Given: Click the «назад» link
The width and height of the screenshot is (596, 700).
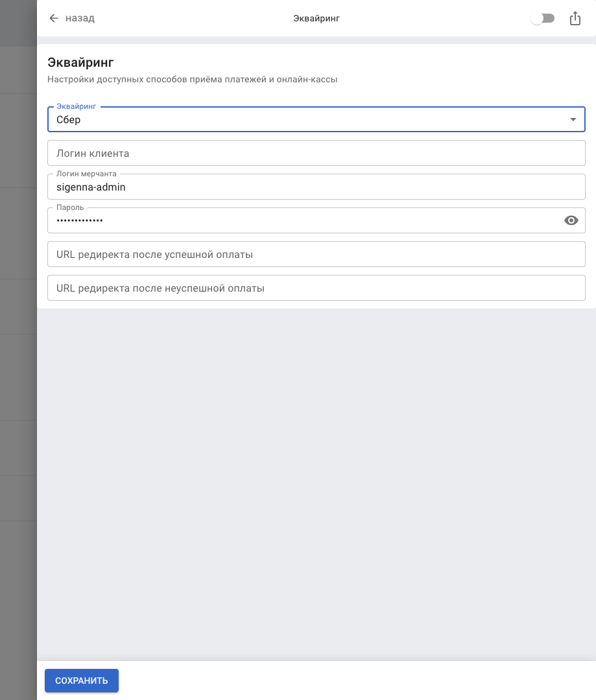Looking at the screenshot, I should point(80,18).
